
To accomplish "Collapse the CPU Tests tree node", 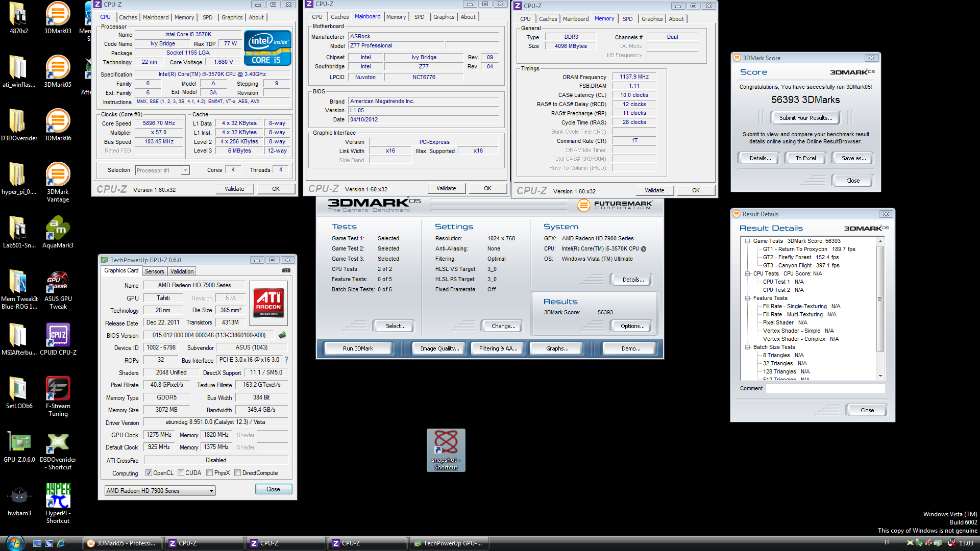I will tap(747, 273).
